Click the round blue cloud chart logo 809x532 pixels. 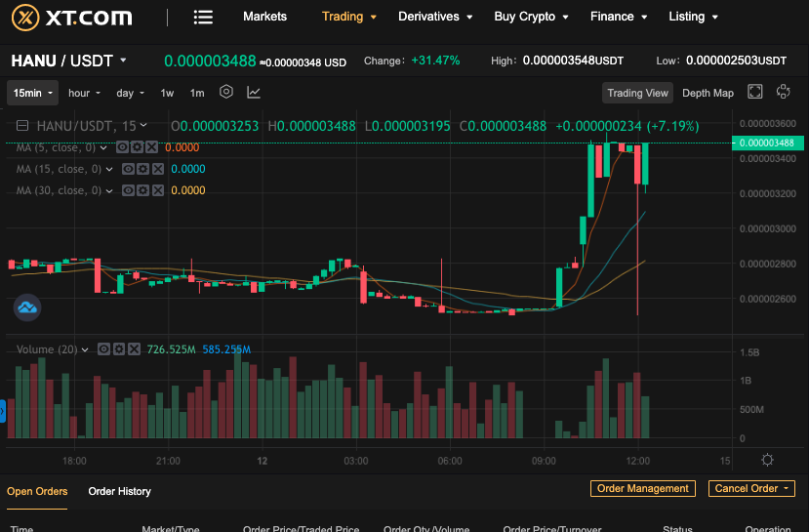click(x=26, y=307)
